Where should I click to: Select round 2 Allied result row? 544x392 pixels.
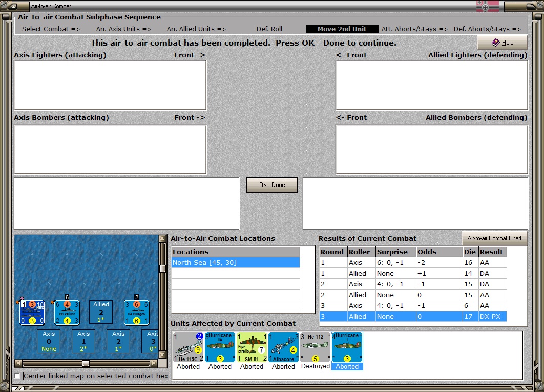(x=413, y=295)
